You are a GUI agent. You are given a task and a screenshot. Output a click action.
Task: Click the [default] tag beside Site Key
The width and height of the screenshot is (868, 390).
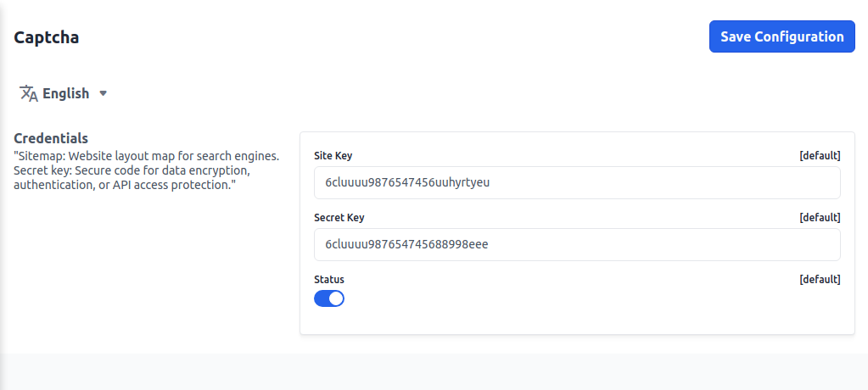pos(820,156)
